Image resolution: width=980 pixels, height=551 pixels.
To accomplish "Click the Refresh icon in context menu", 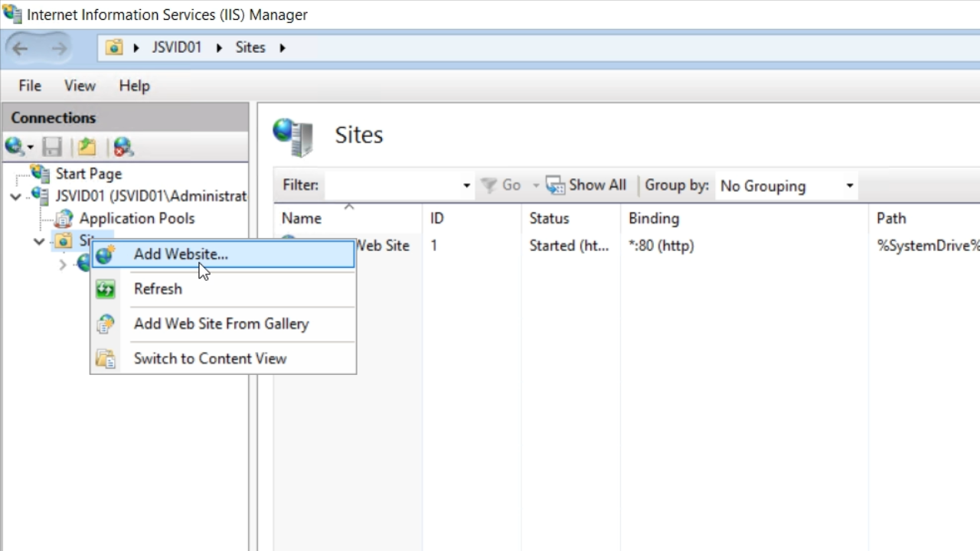I will pyautogui.click(x=106, y=289).
